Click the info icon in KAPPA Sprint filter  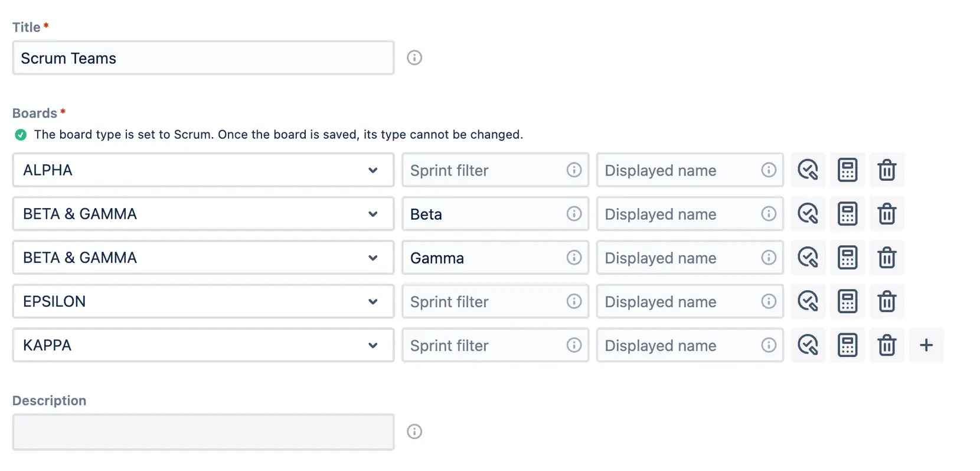click(574, 345)
